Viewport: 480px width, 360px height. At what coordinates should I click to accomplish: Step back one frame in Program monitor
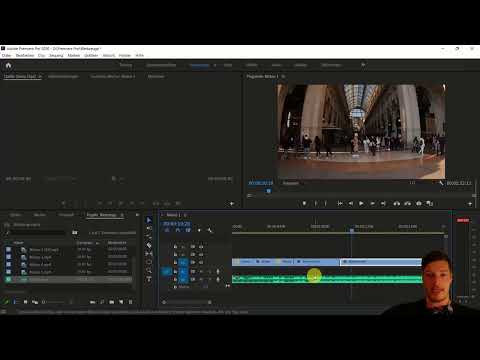click(x=351, y=203)
